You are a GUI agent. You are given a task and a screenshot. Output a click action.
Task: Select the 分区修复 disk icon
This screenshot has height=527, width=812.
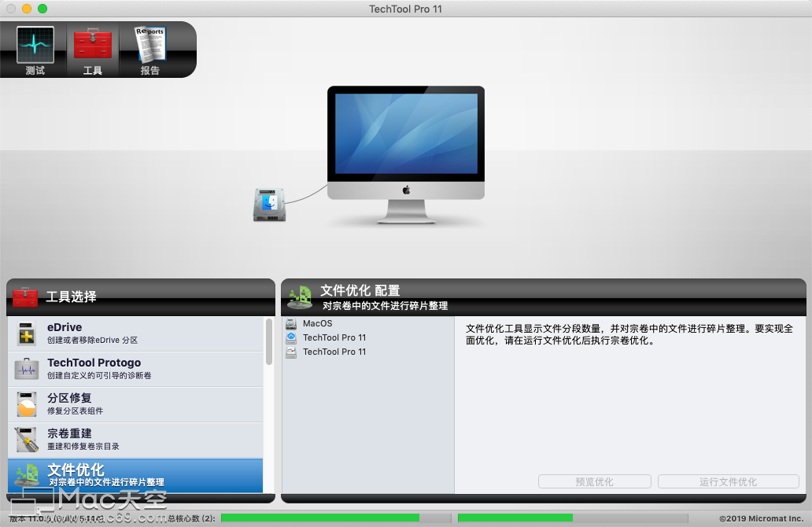click(27, 404)
